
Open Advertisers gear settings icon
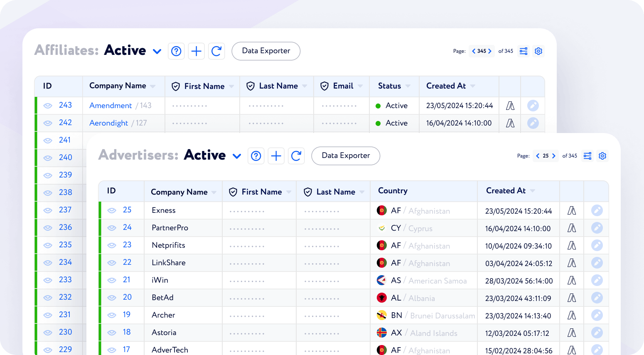point(602,156)
